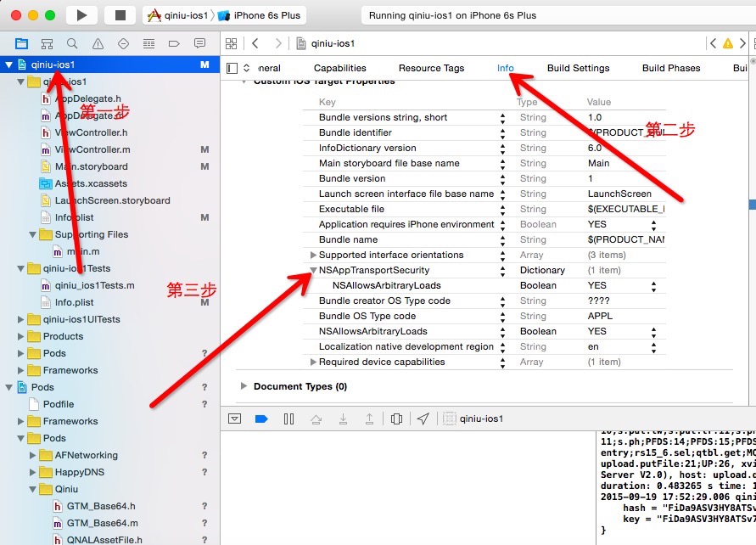Expand Required device capabilities row
Viewport: 756px width, 545px height.
click(313, 362)
